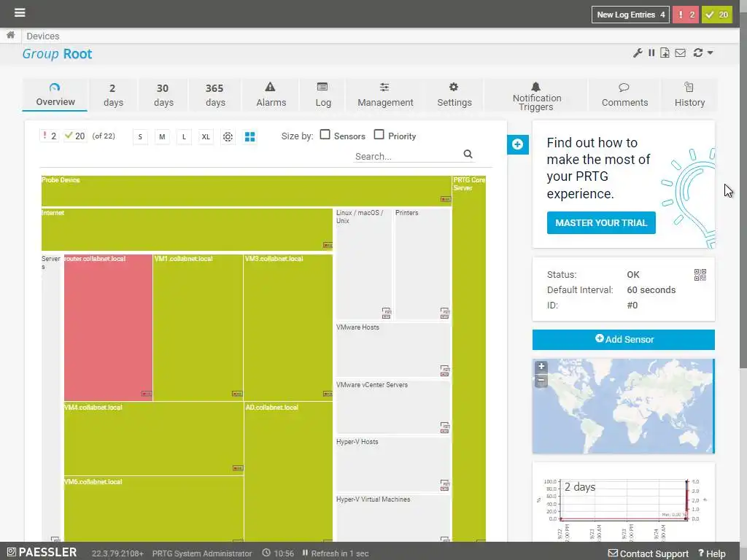Open the Comments tab
The width and height of the screenshot is (747, 560).
coord(624,96)
